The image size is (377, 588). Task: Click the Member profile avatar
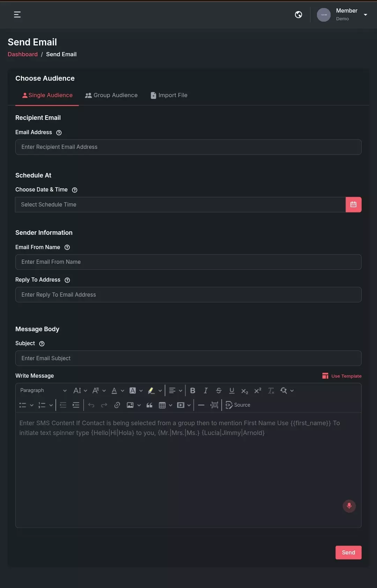[324, 15]
